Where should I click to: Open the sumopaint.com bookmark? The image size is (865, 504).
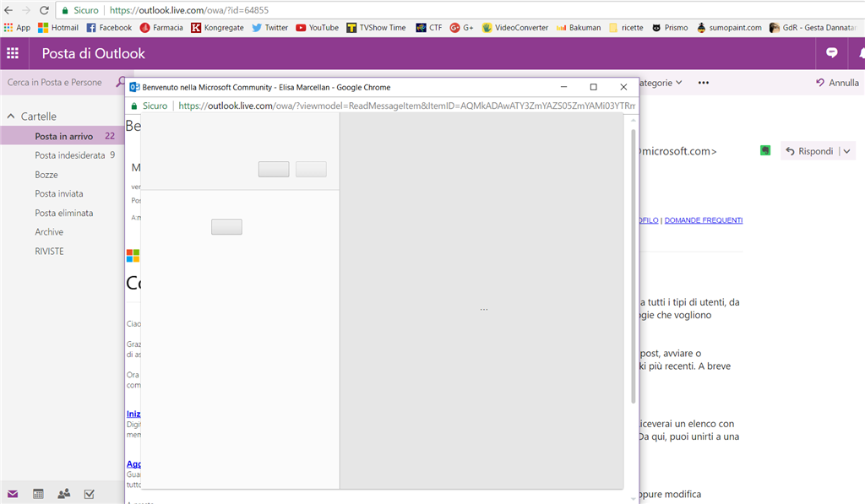click(x=729, y=28)
